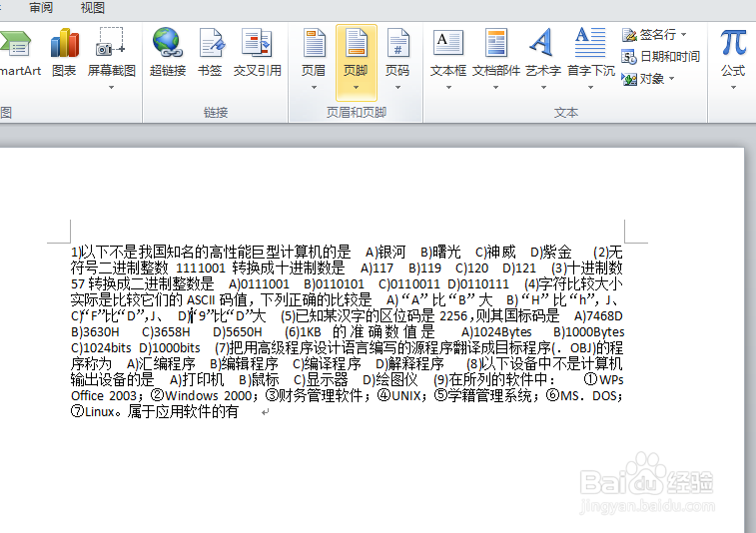The height and width of the screenshot is (533, 756).
Task: Insert a hyperlink (超链接)
Action: [x=168, y=53]
